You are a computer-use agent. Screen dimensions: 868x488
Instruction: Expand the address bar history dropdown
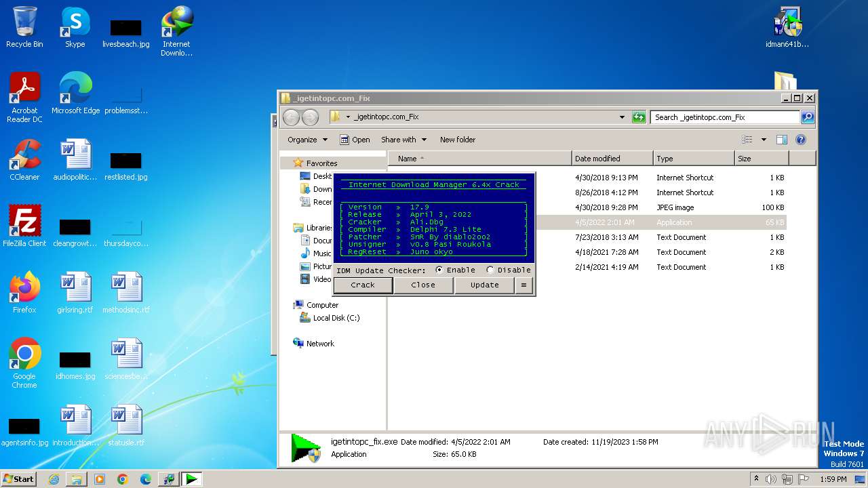pos(622,117)
